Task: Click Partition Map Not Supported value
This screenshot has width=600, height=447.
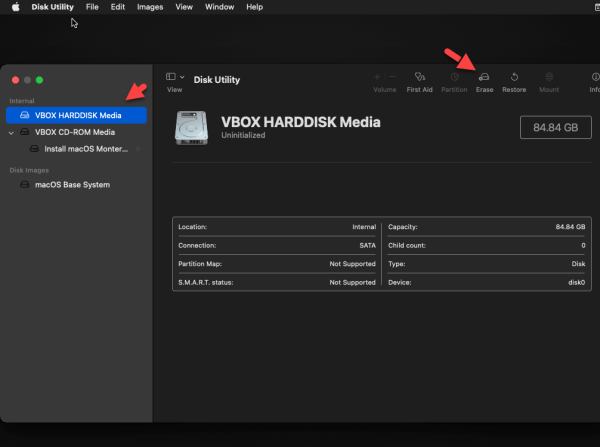Action: click(352, 264)
